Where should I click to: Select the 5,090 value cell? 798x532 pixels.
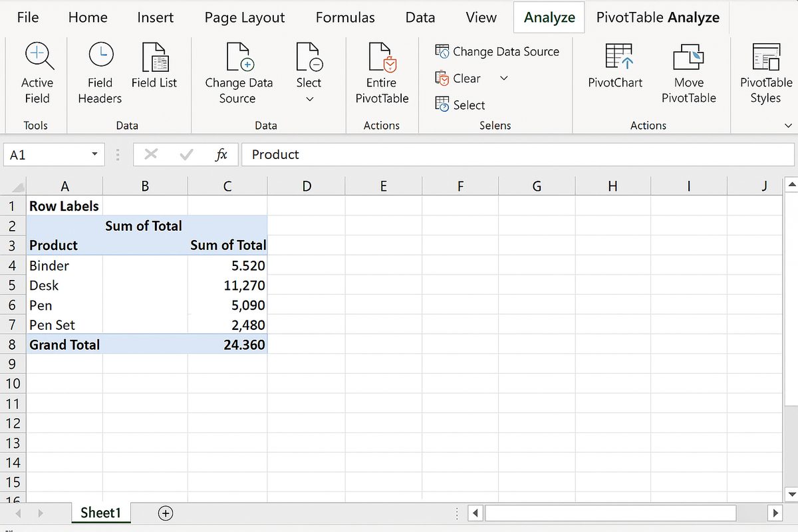227,305
